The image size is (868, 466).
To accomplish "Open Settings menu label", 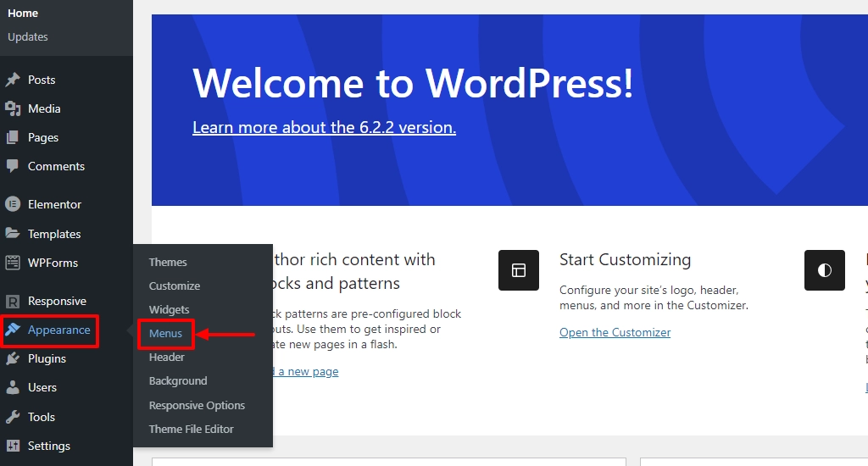I will pos(49,446).
